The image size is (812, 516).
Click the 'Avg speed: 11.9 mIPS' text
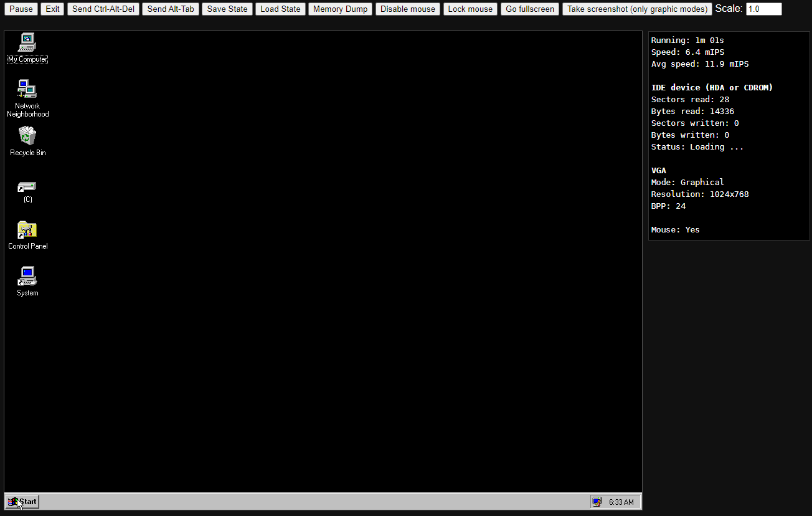[x=700, y=64]
